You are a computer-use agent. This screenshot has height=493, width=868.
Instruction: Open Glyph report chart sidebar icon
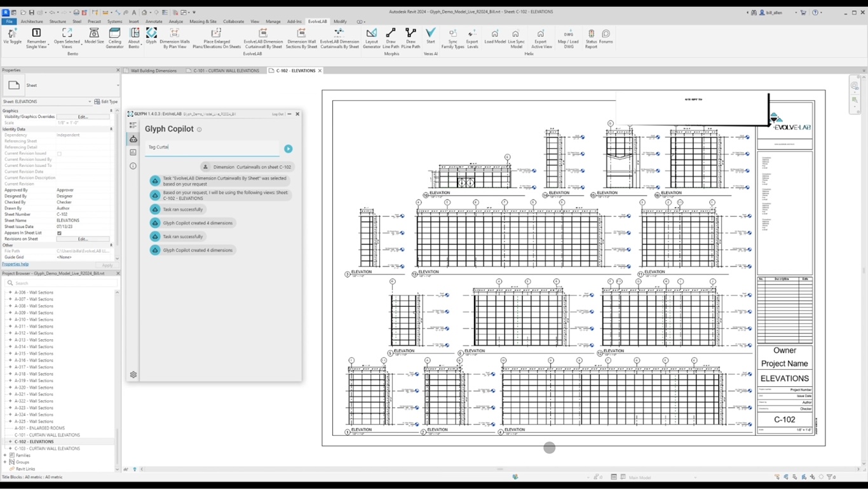(133, 152)
